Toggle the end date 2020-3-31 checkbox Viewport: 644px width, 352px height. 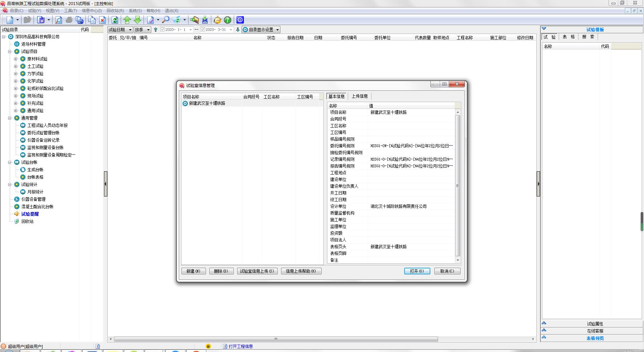coord(203,30)
